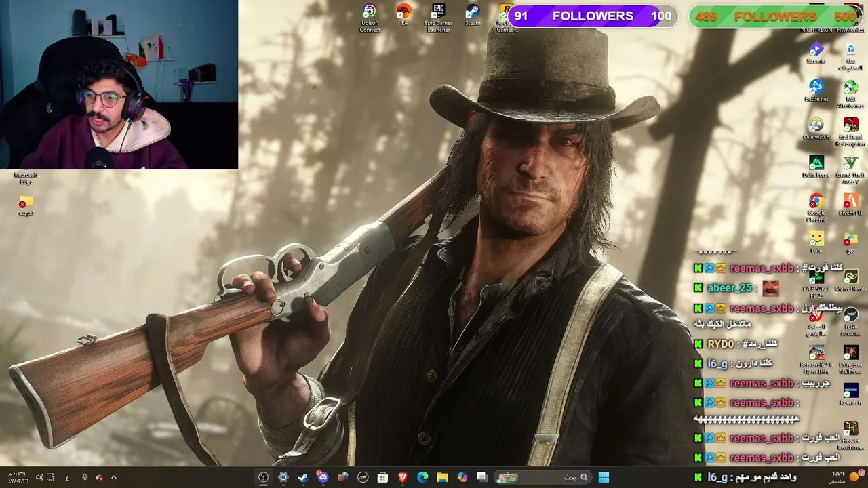Select the Battlefield 6 Open Beta icon
The image size is (868, 488).
pos(816,359)
